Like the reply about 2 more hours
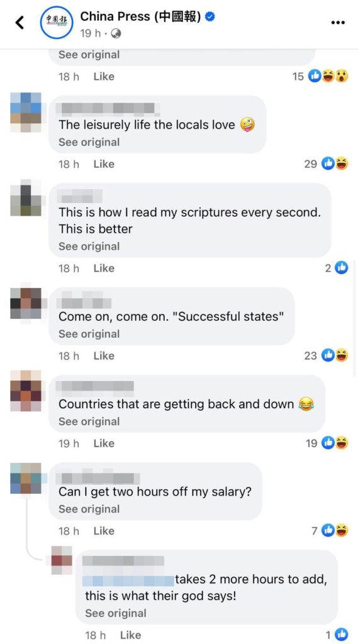 (130, 635)
